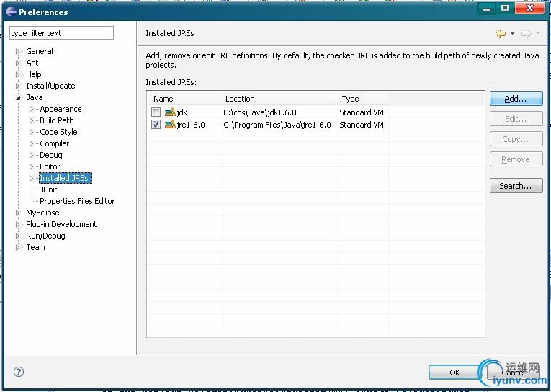Select Ant in the preferences tree
This screenshot has width=551, height=392.
[x=32, y=63]
